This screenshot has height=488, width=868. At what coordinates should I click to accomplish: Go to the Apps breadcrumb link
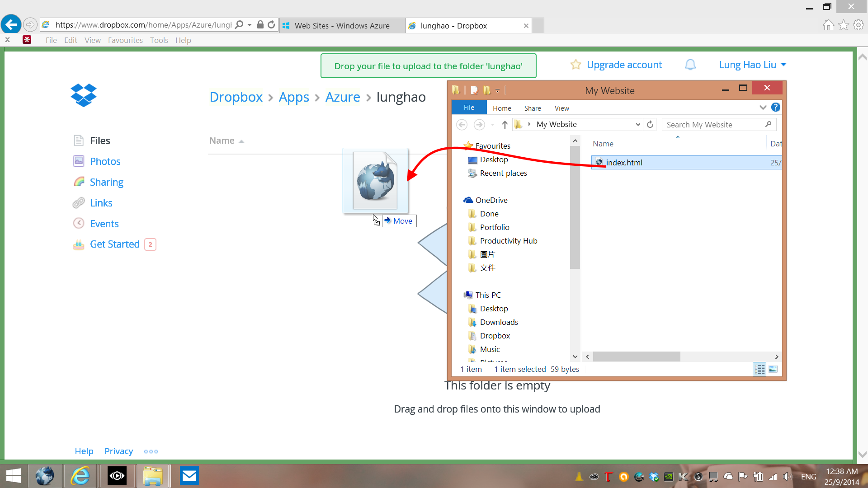pyautogui.click(x=294, y=97)
